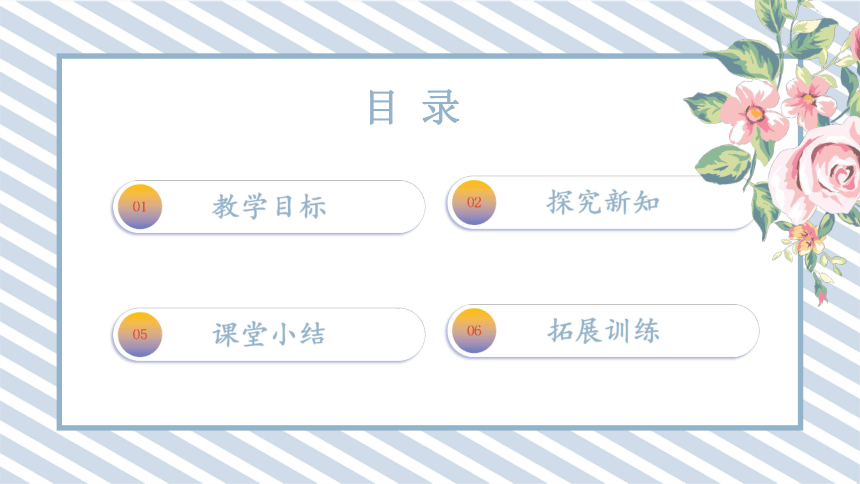The width and height of the screenshot is (860, 484).
Task: Click the 01 gradient circle badge
Action: pos(140,207)
